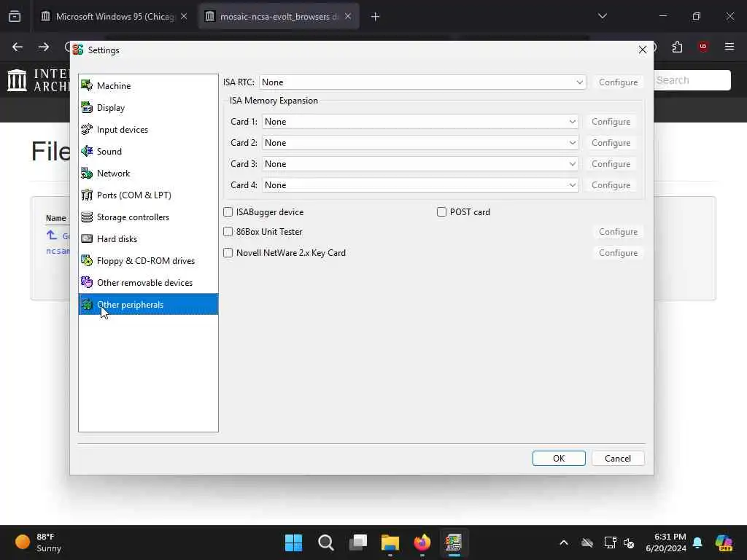Click Configure for Card 1
Image resolution: width=747 pixels, height=560 pixels.
tap(611, 122)
